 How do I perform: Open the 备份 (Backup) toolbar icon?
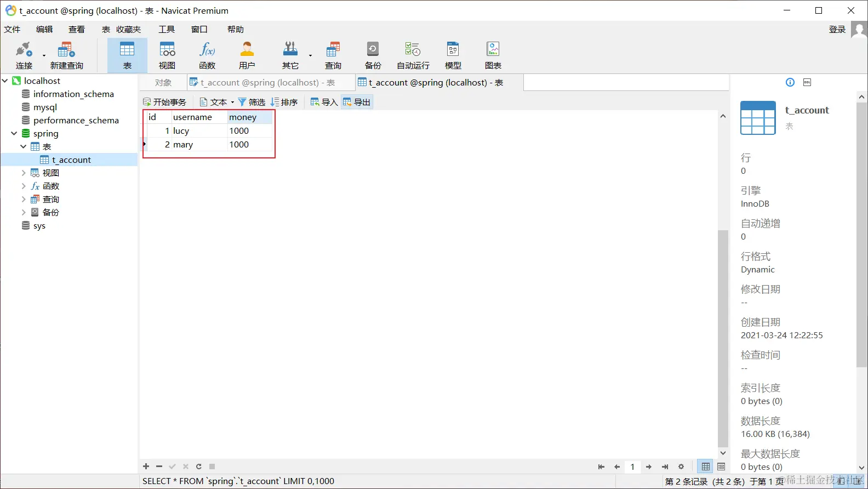point(373,55)
